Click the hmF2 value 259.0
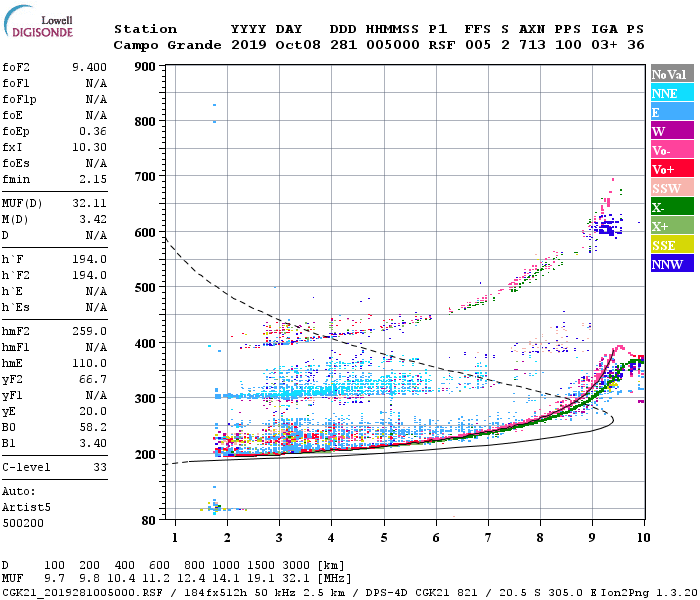The image size is (700, 600). [x=89, y=332]
